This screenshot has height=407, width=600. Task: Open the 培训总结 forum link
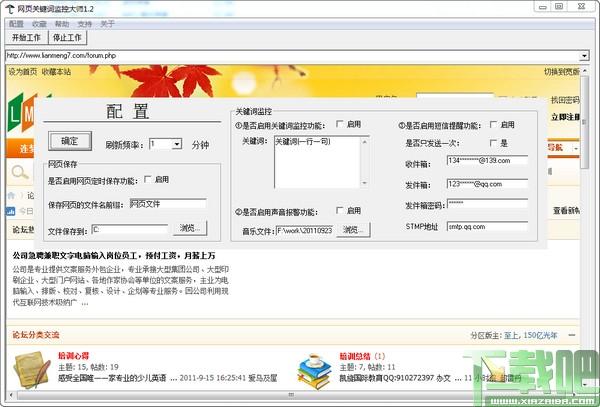pyautogui.click(x=355, y=356)
